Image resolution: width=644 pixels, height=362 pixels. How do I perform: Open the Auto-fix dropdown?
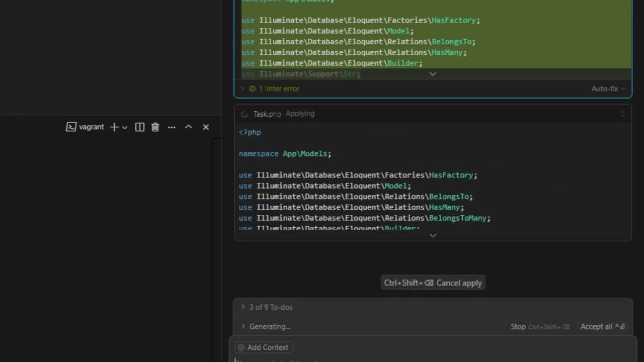tap(608, 88)
